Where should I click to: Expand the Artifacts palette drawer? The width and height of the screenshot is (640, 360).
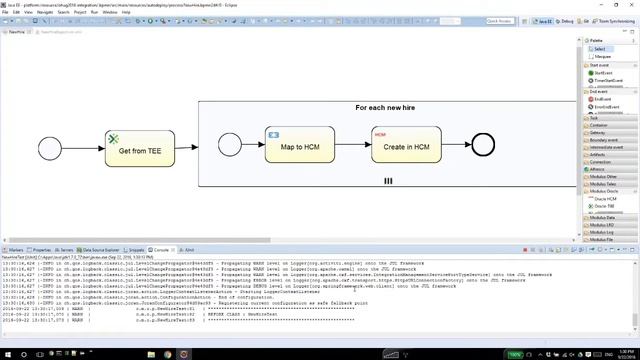[x=610, y=155]
